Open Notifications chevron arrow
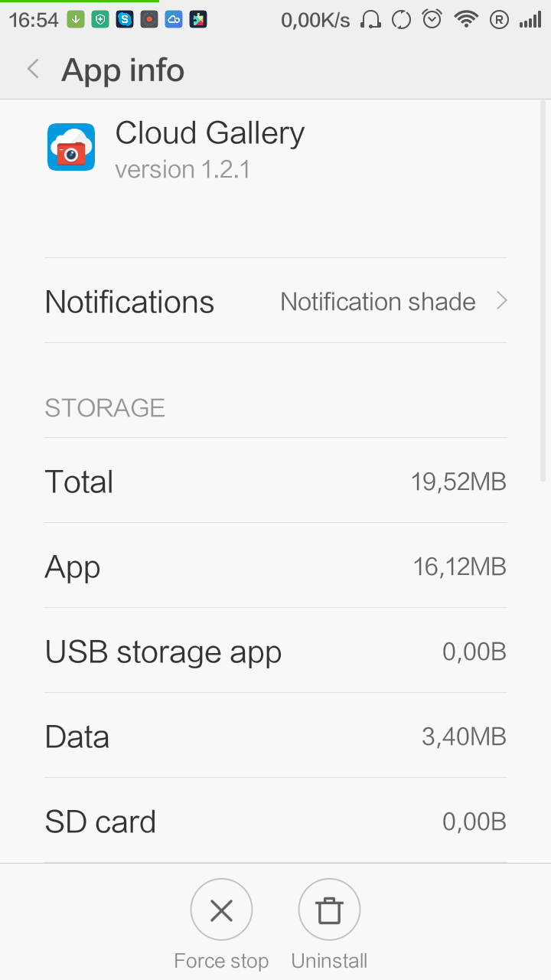Viewport: 551px width, 980px height. [x=502, y=301]
